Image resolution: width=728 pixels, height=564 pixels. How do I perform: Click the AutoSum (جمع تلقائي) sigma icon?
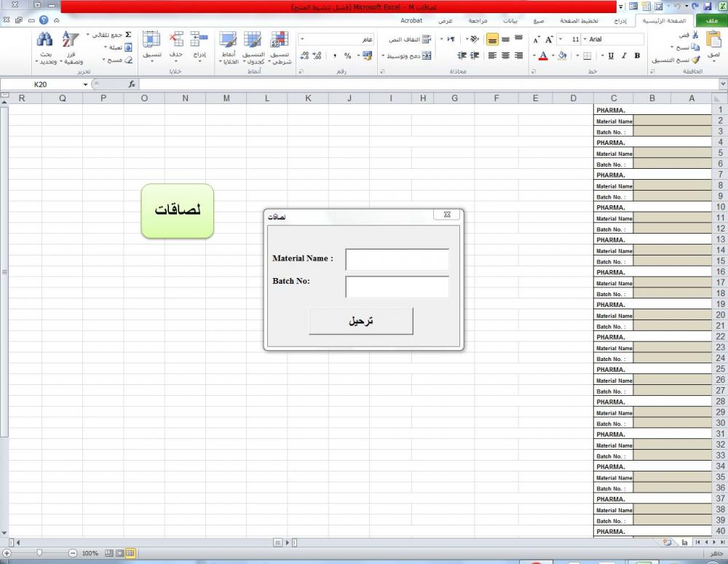coord(129,35)
